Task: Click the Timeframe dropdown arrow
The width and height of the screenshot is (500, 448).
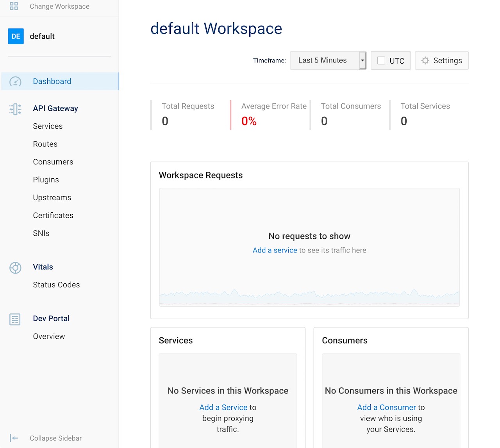Action: (x=362, y=60)
